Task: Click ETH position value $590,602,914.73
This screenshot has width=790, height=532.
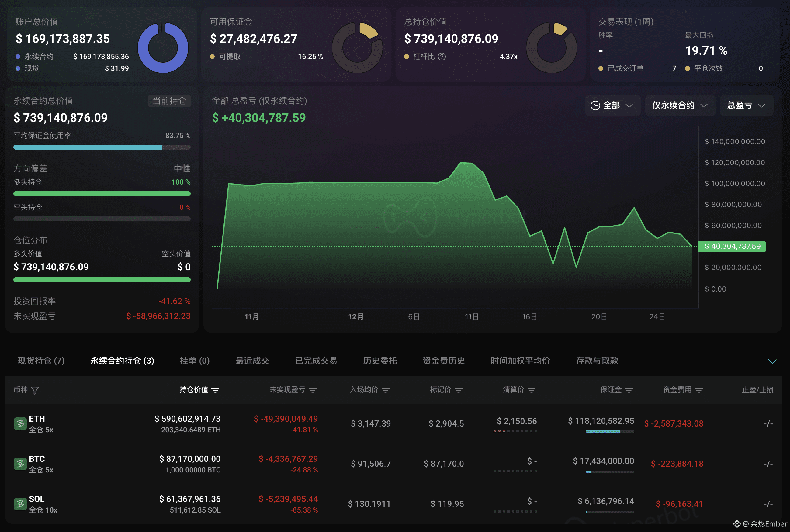Action: point(187,419)
